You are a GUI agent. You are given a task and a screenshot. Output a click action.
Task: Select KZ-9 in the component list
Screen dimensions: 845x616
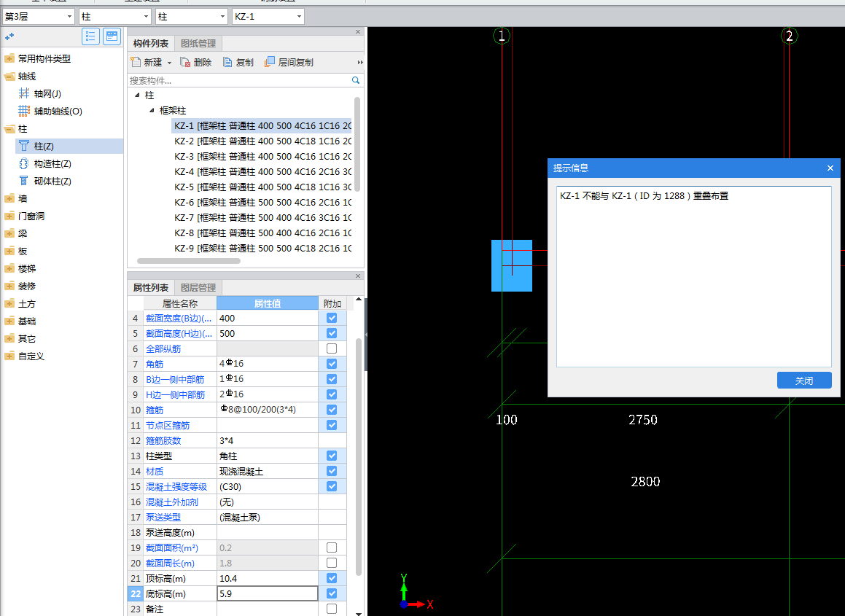(x=262, y=249)
